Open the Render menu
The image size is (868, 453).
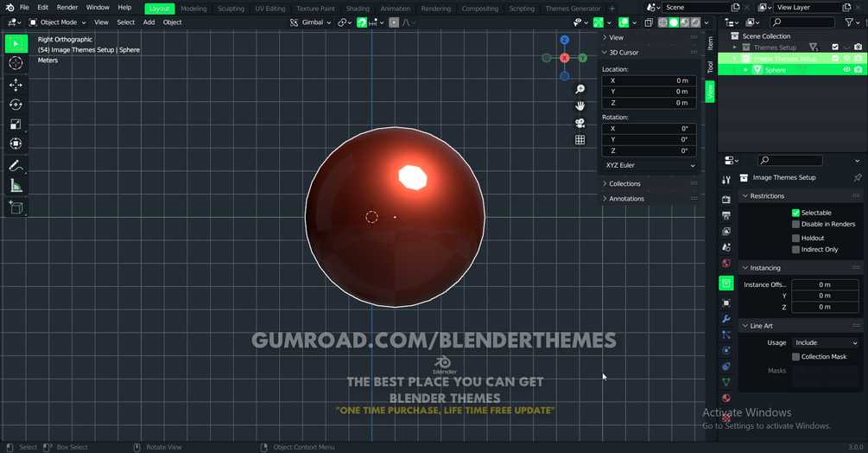point(67,7)
